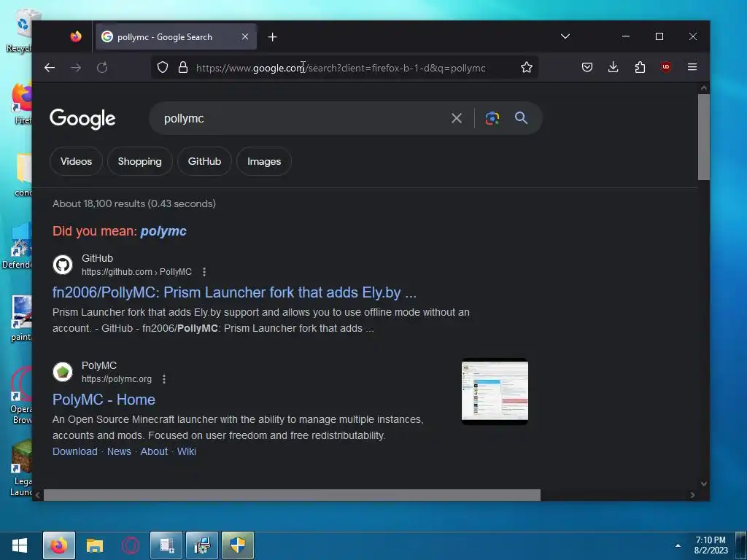Open a new tab with the plus button
This screenshot has height=560, width=747.
(x=273, y=37)
